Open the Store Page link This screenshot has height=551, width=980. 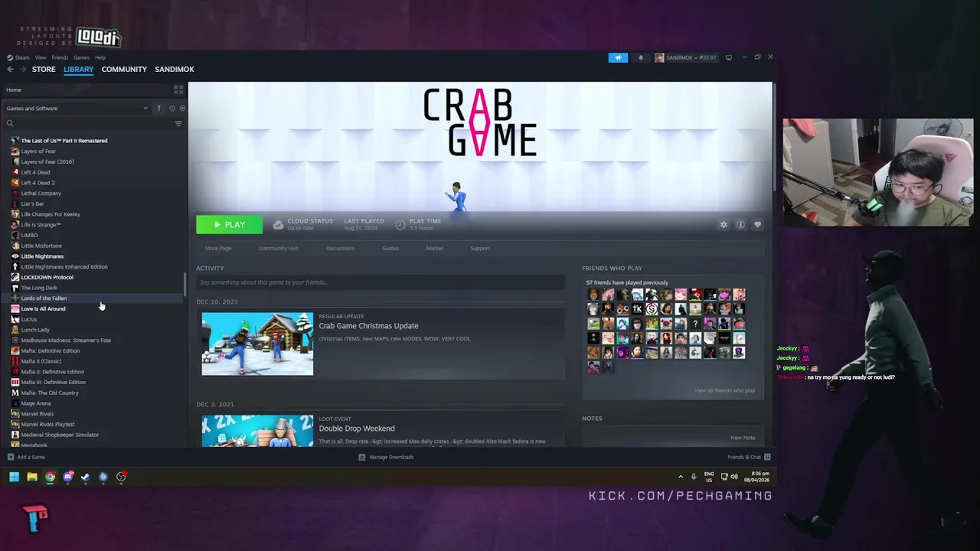point(218,248)
